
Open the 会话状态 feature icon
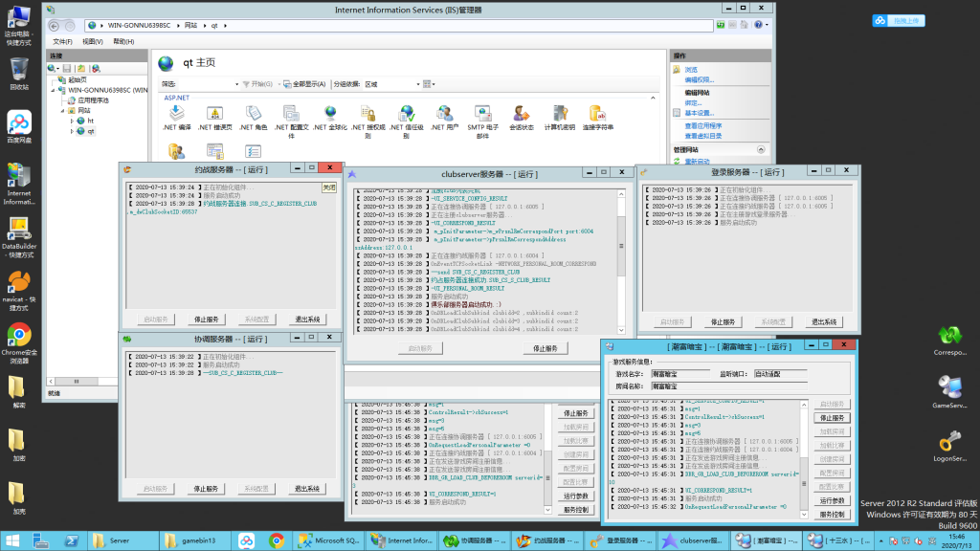(522, 115)
